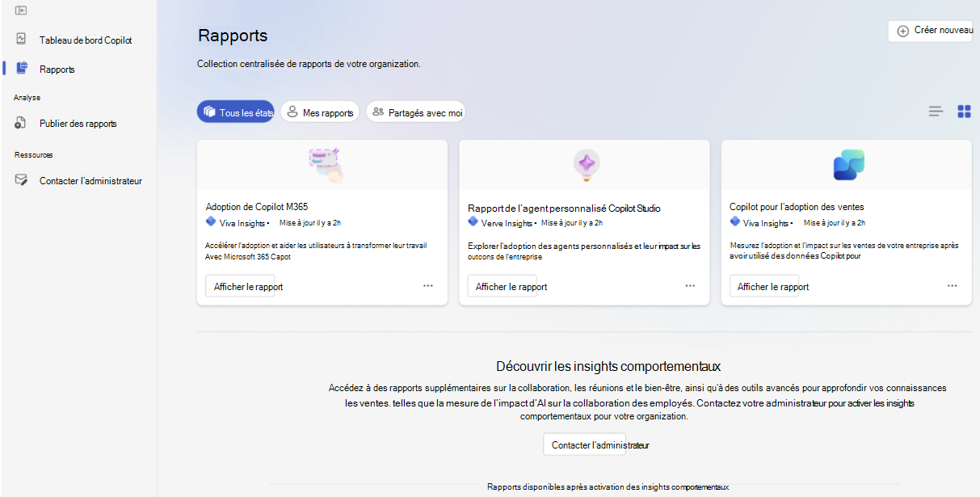The height and width of the screenshot is (497, 980).
Task: Open more options for Adoption de Copilot M365
Action: tap(428, 285)
